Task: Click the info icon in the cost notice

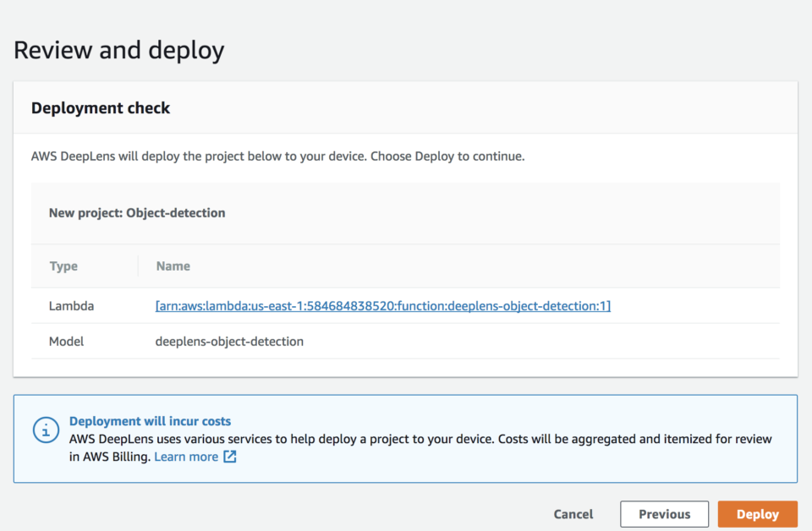Action: coord(46,430)
